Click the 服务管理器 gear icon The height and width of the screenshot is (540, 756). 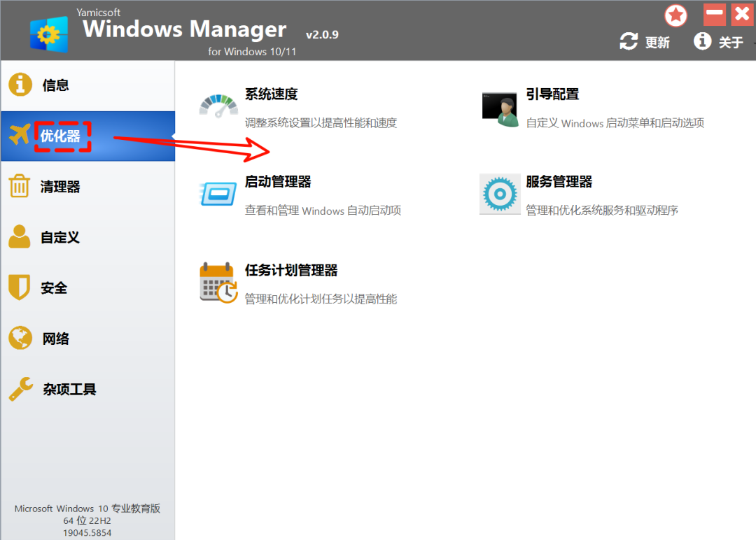pyautogui.click(x=500, y=194)
